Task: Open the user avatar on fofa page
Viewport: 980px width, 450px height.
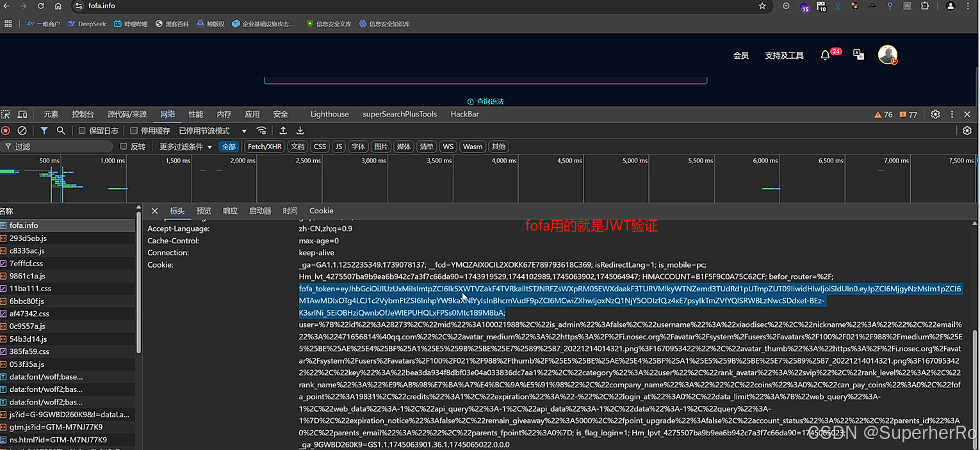Action: pyautogui.click(x=887, y=54)
